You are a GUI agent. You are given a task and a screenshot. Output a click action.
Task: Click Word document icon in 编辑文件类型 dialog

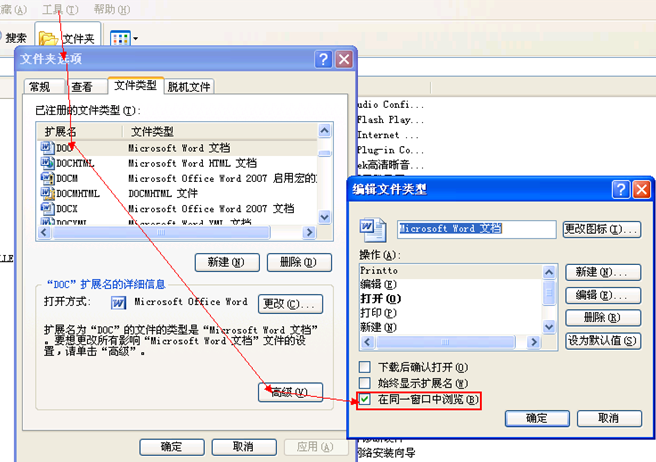click(368, 229)
